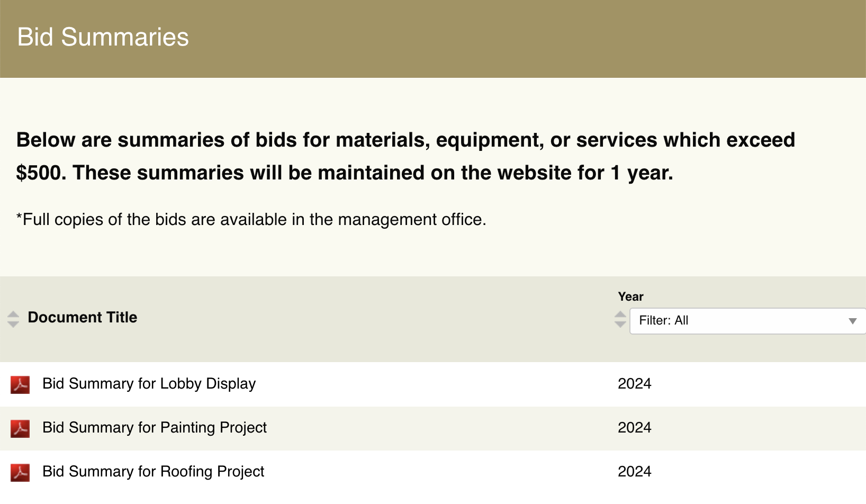866x504 pixels.
Task: Open Bid Summary for Roofing Project
Action: 153,472
